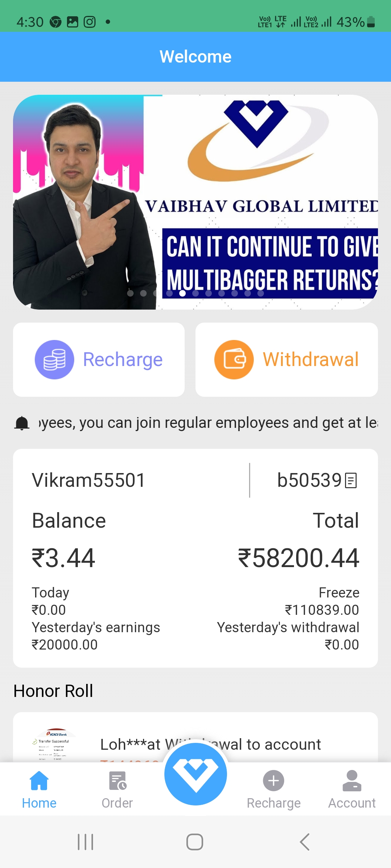Tap the plus Recharge icon in bottom bar
Screen dimensions: 391x868
(x=274, y=780)
